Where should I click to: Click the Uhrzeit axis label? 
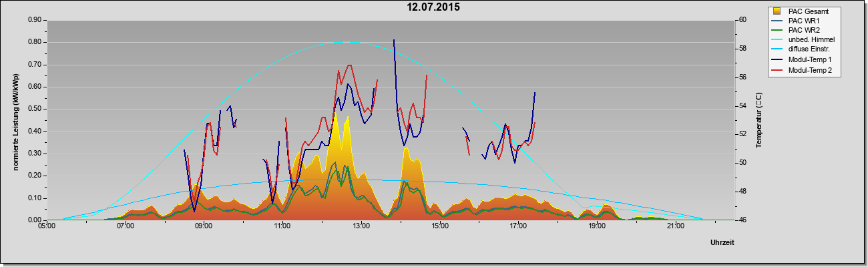coord(722,243)
